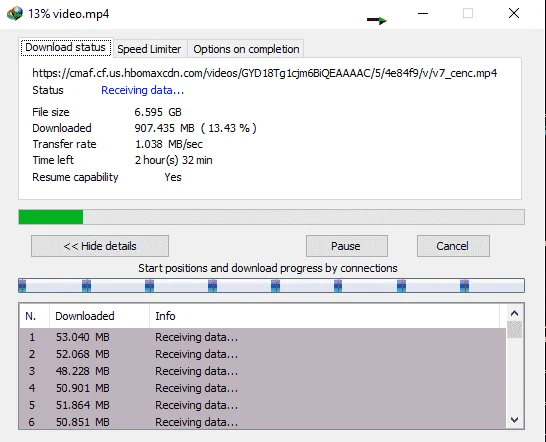The image size is (546, 442).
Task: Click the Transfer rate value 1.038 MB/sec
Action: tap(169, 144)
